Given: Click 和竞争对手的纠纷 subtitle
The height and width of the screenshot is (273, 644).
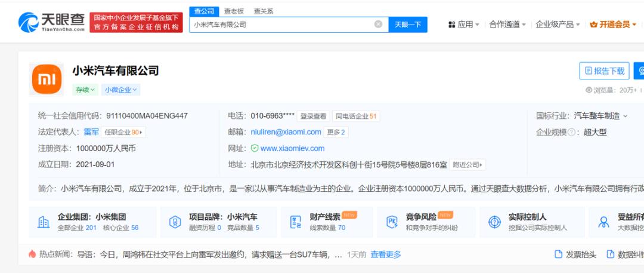Looking at the screenshot, I should tap(432, 228).
